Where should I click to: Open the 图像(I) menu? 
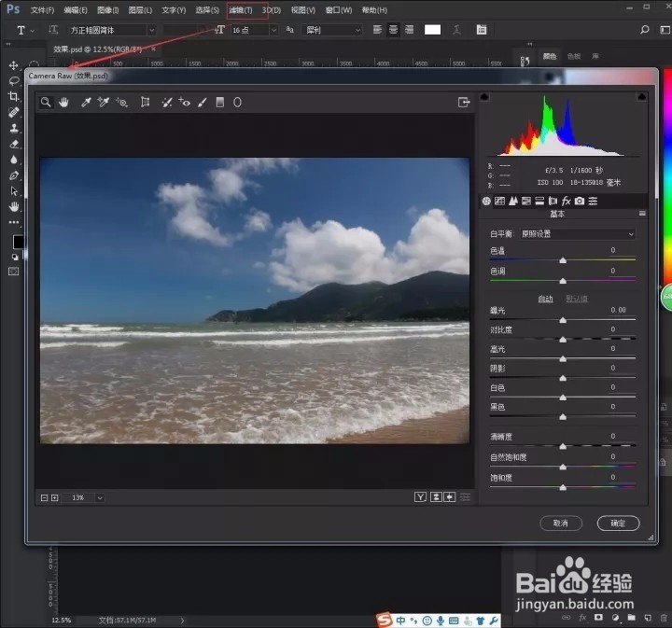coord(107,10)
